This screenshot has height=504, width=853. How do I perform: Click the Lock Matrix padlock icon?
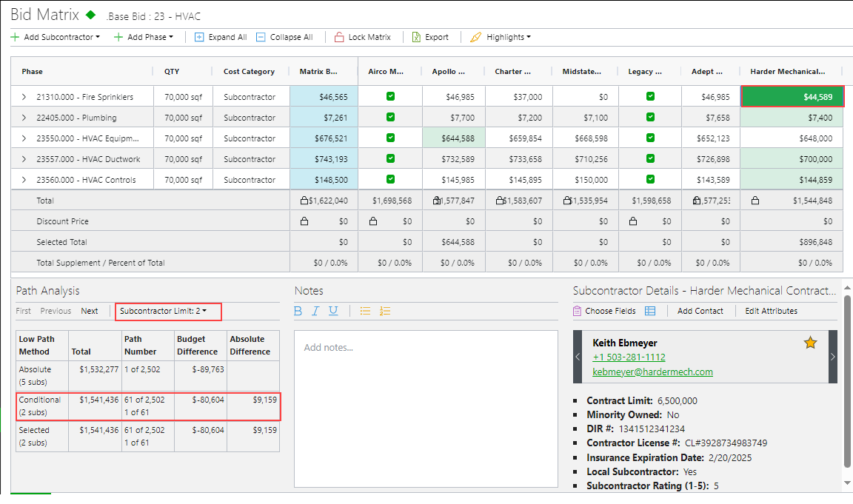(x=339, y=37)
